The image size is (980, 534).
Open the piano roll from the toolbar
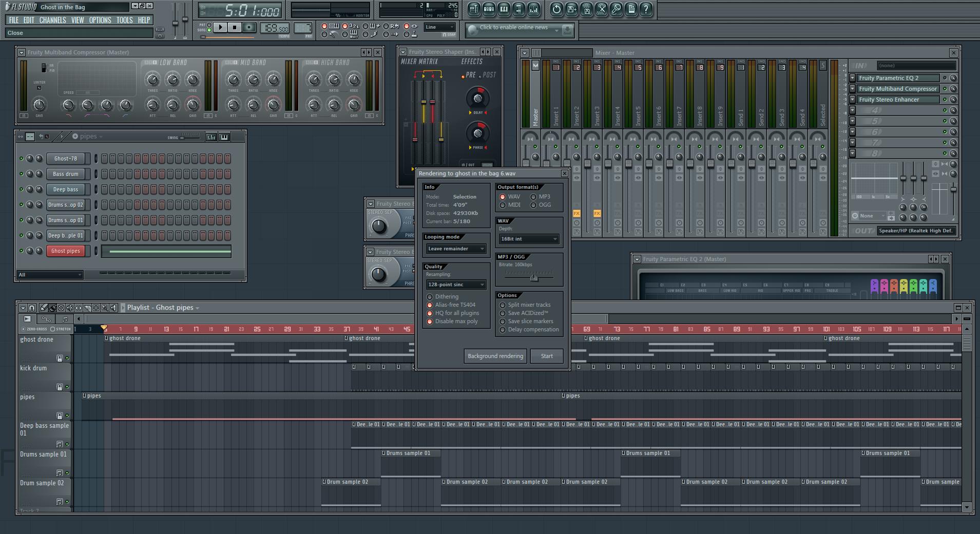point(504,9)
